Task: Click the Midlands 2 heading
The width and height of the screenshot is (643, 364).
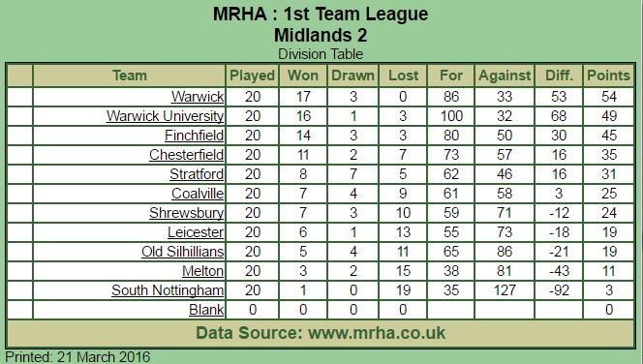Action: pos(321,35)
